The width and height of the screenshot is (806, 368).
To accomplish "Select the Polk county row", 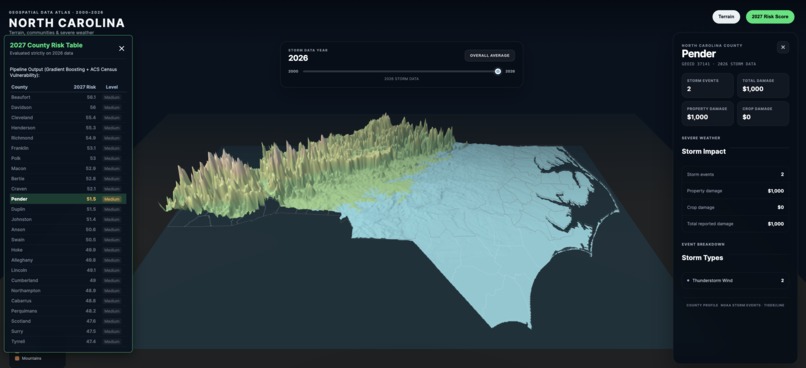I will coord(68,158).
